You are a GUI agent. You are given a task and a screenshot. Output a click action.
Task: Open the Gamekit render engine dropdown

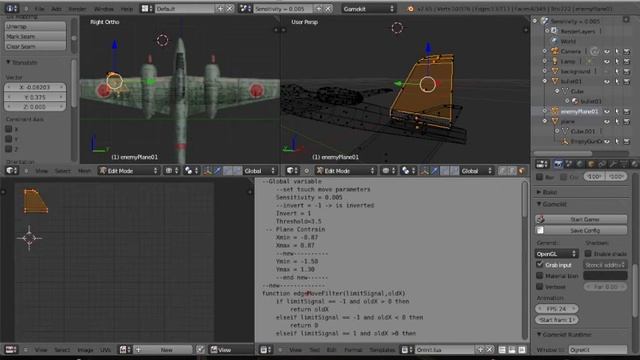(x=368, y=8)
